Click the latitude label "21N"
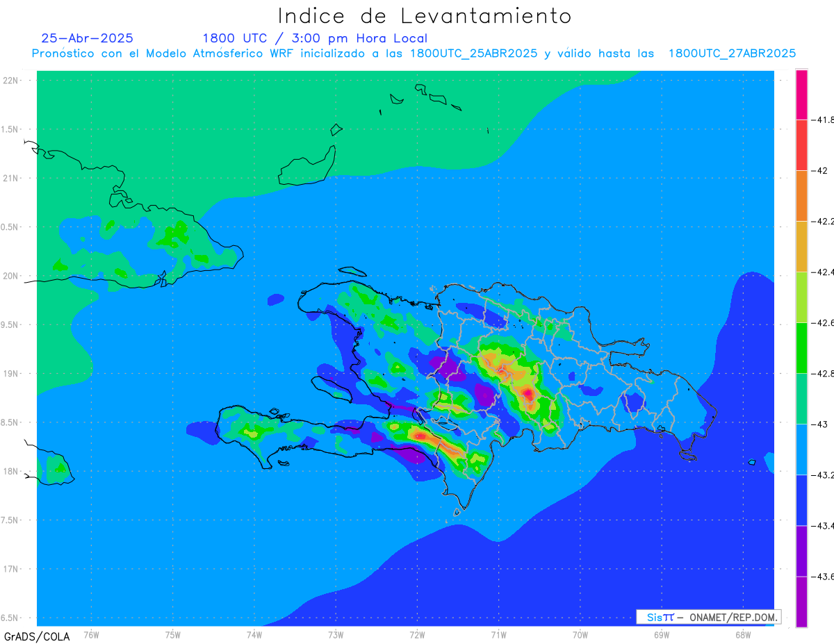The width and height of the screenshot is (834, 644). (10, 179)
